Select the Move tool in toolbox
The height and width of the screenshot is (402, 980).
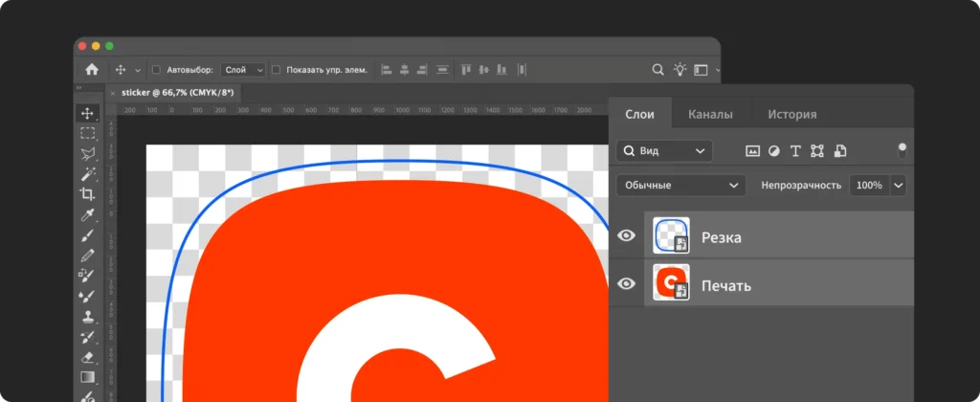tap(87, 113)
